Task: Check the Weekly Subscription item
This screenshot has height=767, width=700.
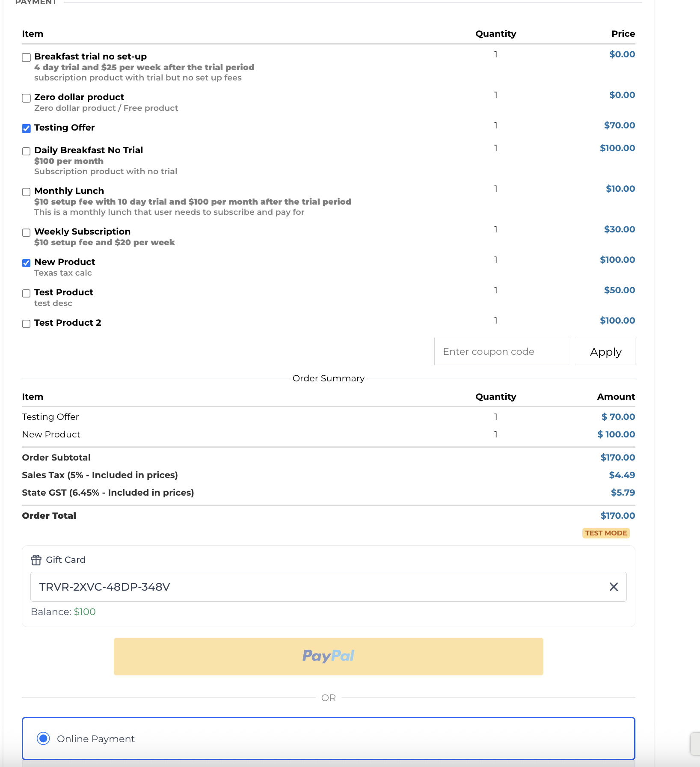Action: 27,232
